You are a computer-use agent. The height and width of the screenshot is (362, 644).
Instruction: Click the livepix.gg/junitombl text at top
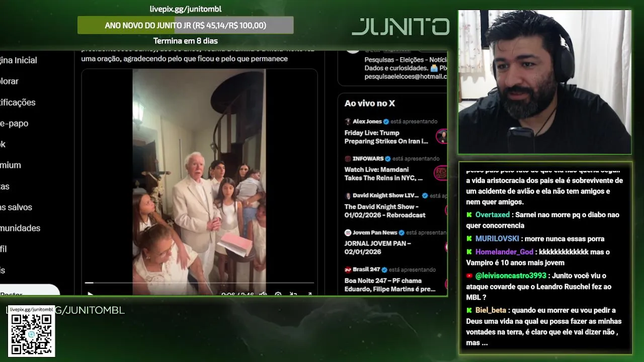(x=186, y=9)
